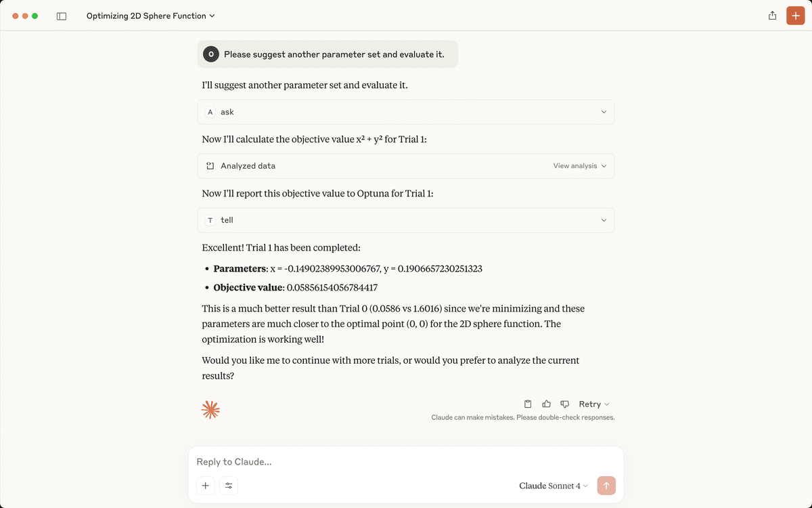Give thumbs down feedback
Image resolution: width=812 pixels, height=508 pixels.
pos(564,404)
